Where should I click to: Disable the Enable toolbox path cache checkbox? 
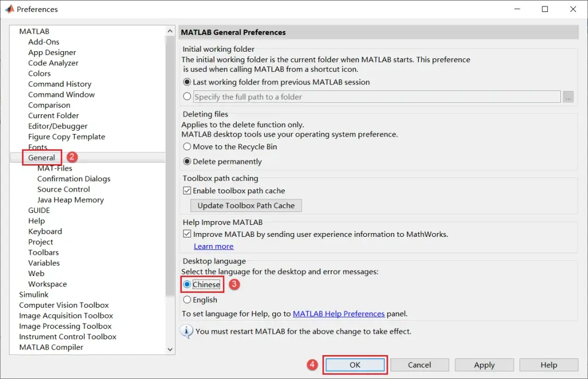(x=187, y=191)
